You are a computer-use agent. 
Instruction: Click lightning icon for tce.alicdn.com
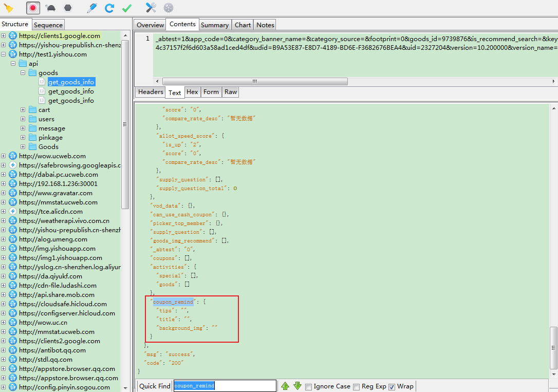click(13, 211)
